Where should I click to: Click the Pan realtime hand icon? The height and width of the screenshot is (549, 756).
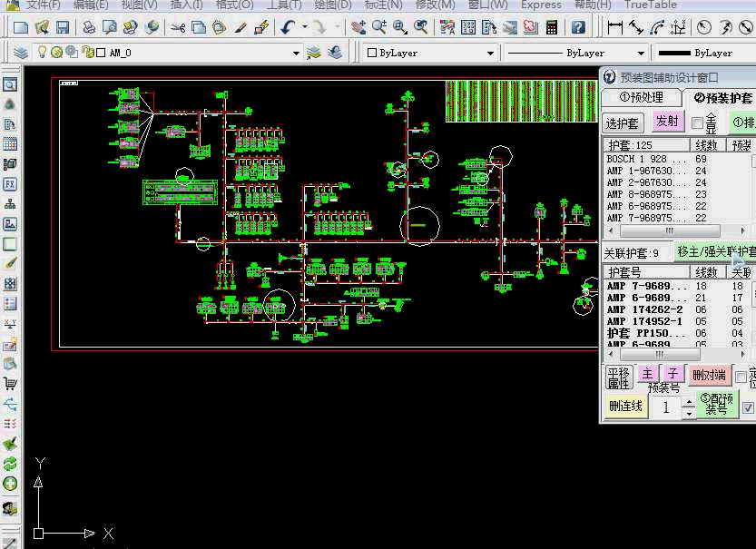click(x=358, y=27)
